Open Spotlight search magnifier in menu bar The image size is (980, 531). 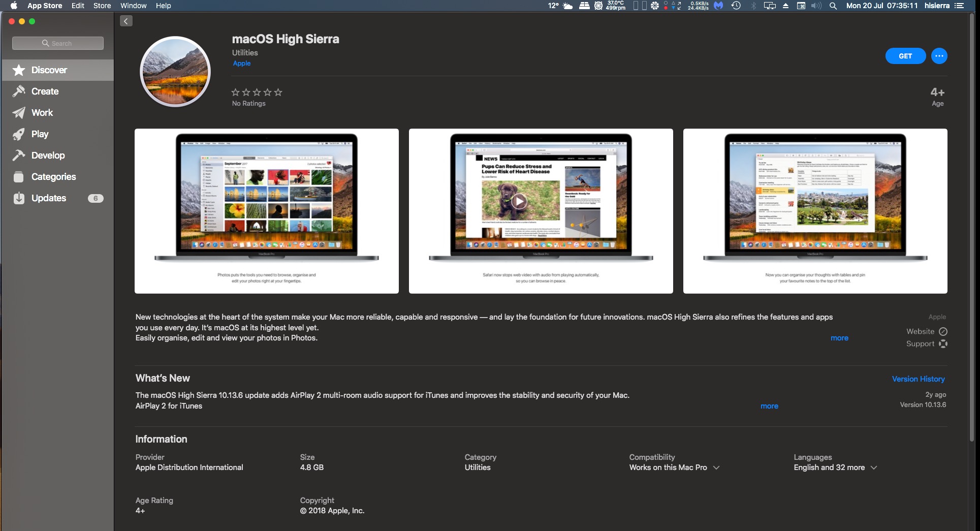[x=833, y=6]
